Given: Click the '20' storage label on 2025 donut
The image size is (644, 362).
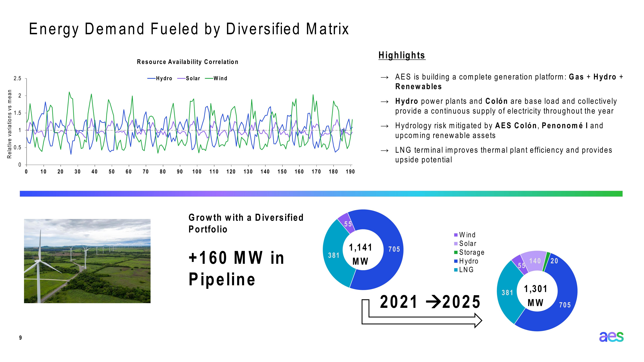Looking at the screenshot, I should click(x=554, y=261).
